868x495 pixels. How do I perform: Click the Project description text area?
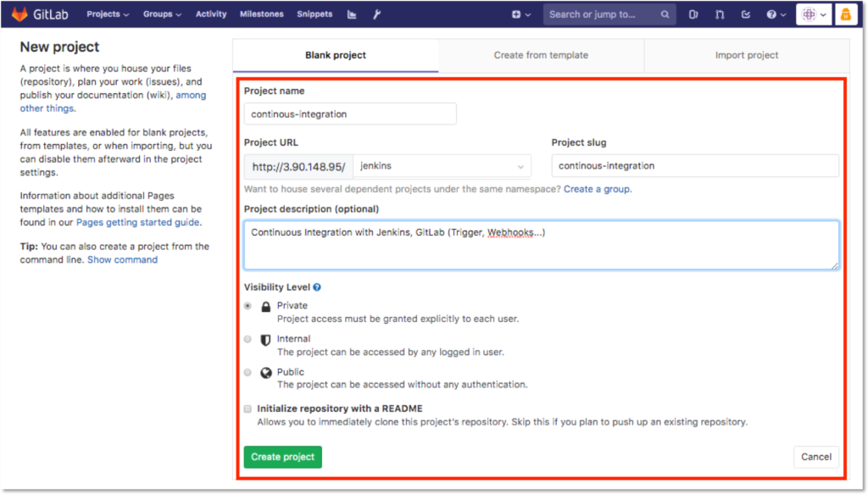click(x=541, y=245)
